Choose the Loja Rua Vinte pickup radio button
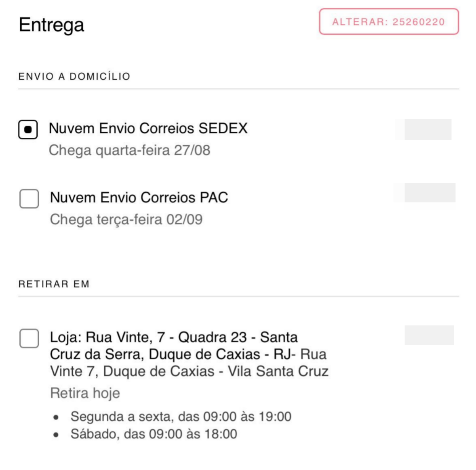The height and width of the screenshot is (470, 476). tap(29, 338)
